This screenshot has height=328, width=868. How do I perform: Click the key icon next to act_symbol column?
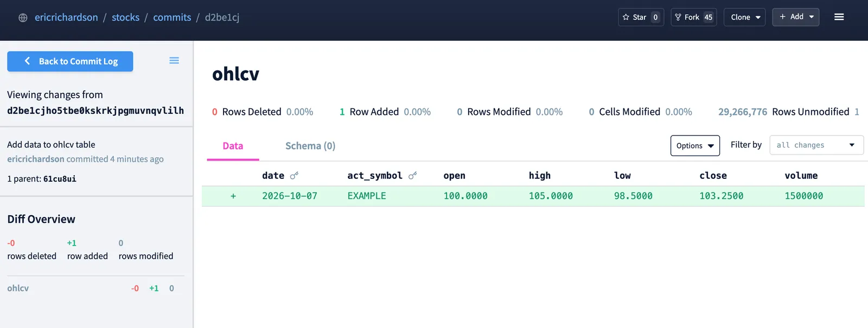pyautogui.click(x=412, y=176)
